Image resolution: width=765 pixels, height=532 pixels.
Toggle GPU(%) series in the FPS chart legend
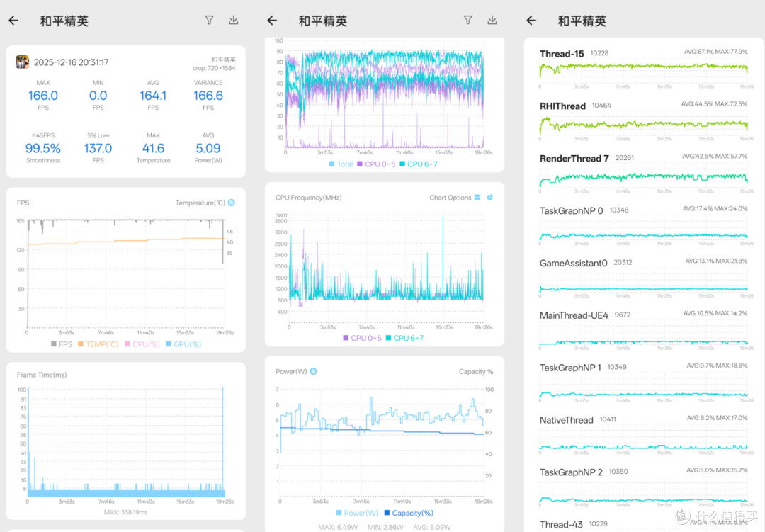pos(183,344)
